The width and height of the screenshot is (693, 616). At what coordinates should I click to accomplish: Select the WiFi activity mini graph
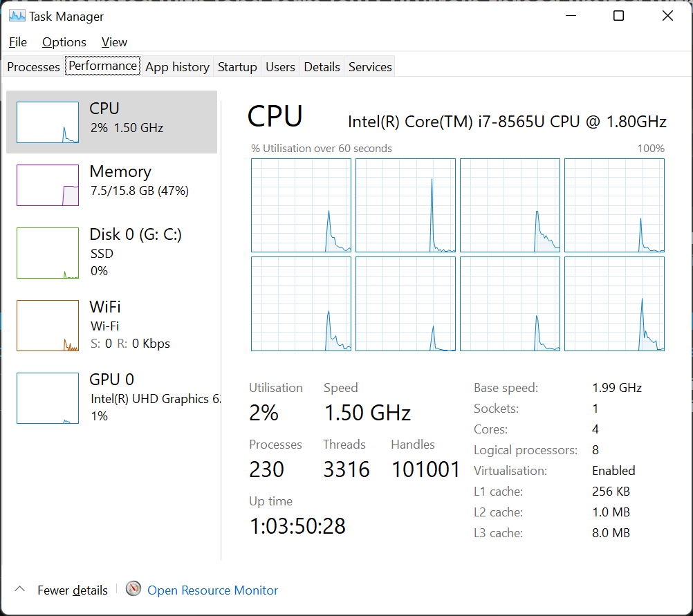click(x=48, y=326)
